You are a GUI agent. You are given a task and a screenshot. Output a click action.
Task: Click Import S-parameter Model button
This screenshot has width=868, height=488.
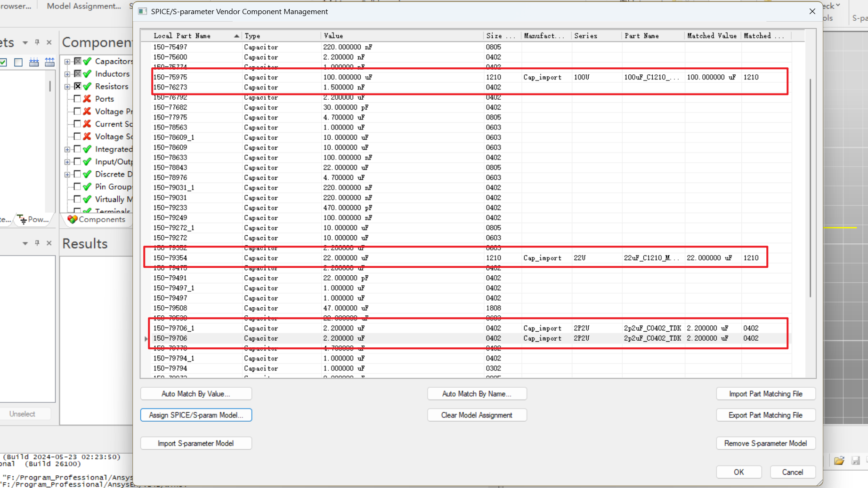click(196, 443)
